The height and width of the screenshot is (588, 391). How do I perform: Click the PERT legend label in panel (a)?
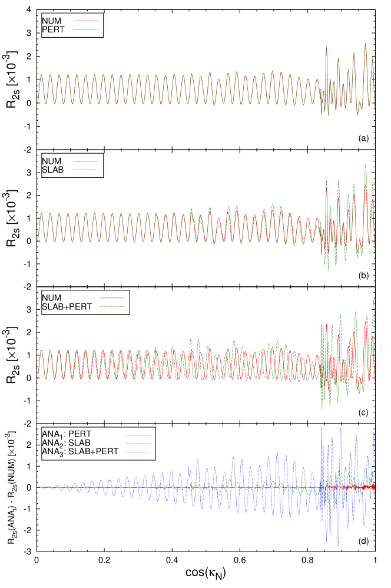point(53,29)
